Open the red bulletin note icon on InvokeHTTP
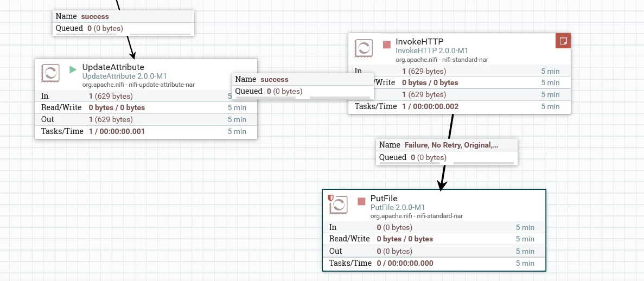644x281 pixels. pyautogui.click(x=564, y=41)
